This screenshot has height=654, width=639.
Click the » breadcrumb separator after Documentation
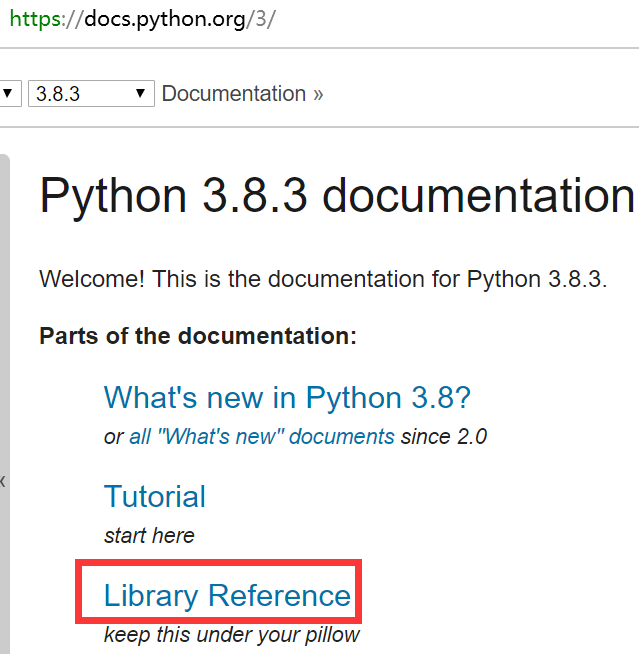point(318,94)
